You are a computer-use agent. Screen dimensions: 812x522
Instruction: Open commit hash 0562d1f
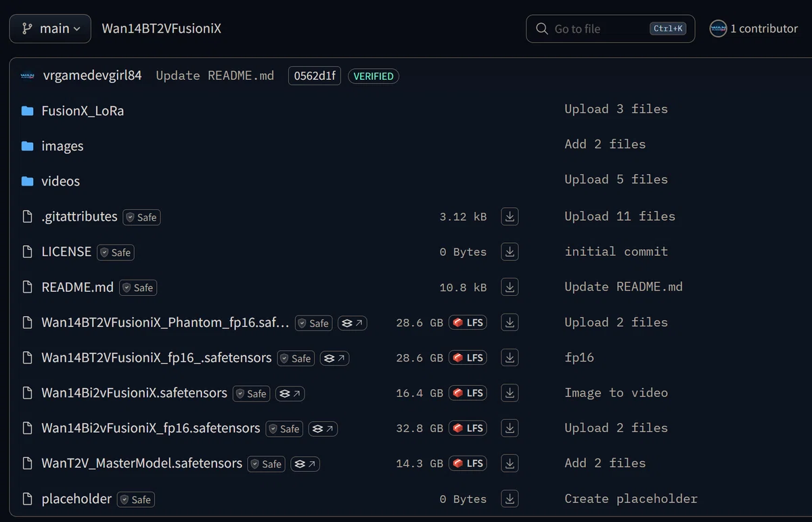tap(315, 76)
